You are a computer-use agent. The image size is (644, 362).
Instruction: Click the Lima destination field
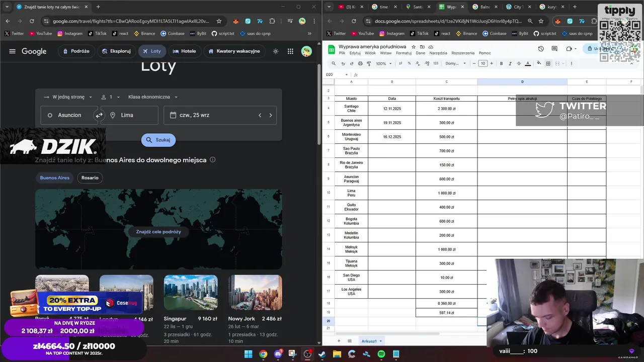[130, 115]
